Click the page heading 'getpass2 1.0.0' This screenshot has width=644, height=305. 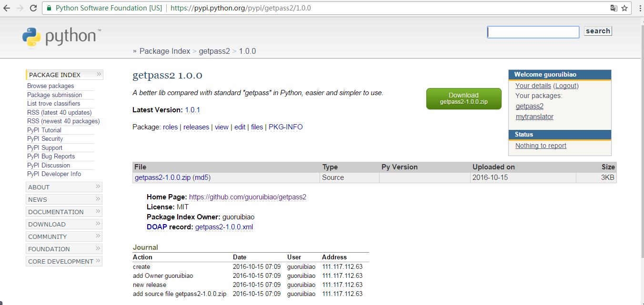click(167, 75)
